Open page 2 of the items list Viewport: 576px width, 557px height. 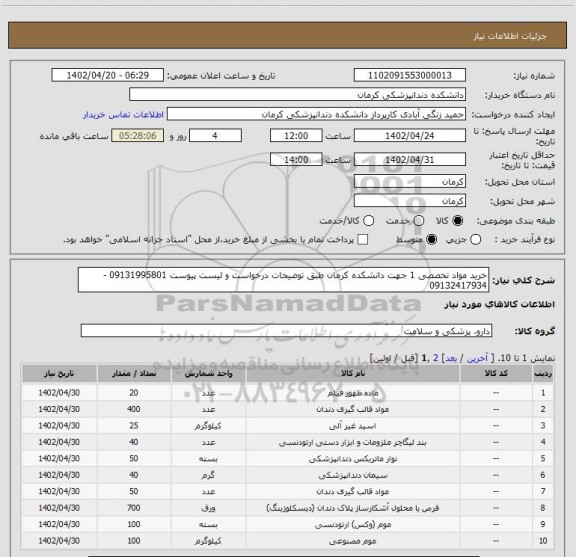pyautogui.click(x=436, y=358)
